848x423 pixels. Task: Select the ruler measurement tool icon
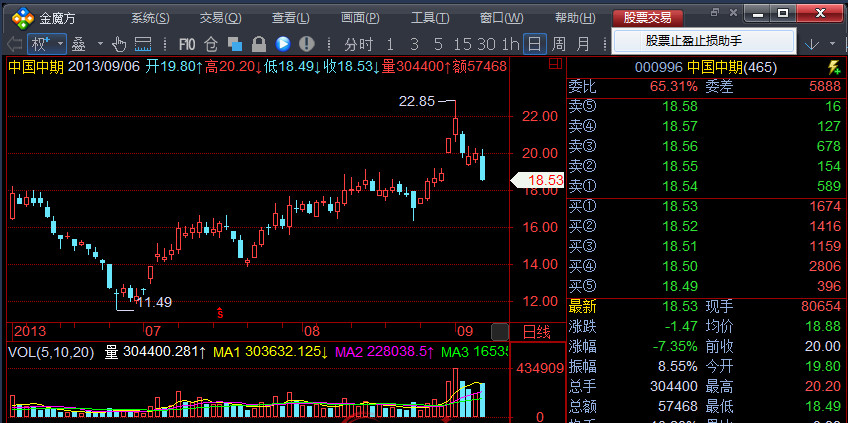(143, 44)
